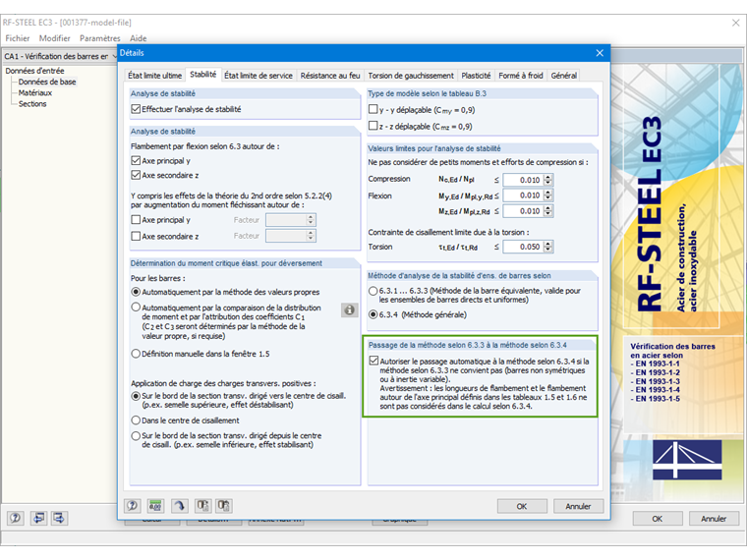Screen dimensions: 747x560
Task: Decrease Torsion limit value
Action: (547, 250)
